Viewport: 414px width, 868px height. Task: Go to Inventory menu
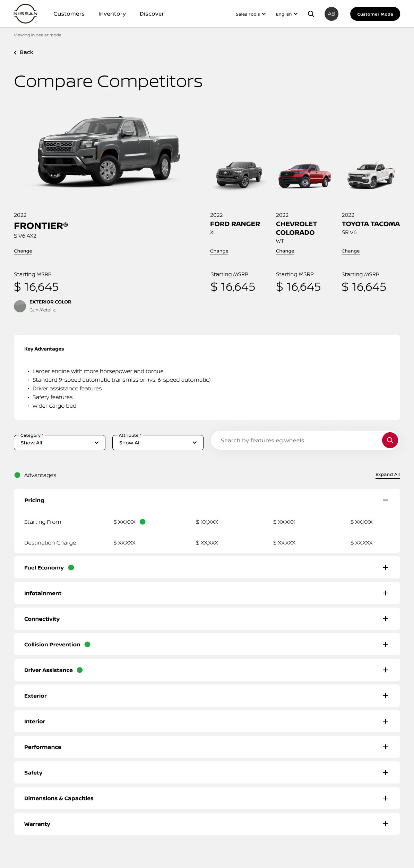pos(112,14)
